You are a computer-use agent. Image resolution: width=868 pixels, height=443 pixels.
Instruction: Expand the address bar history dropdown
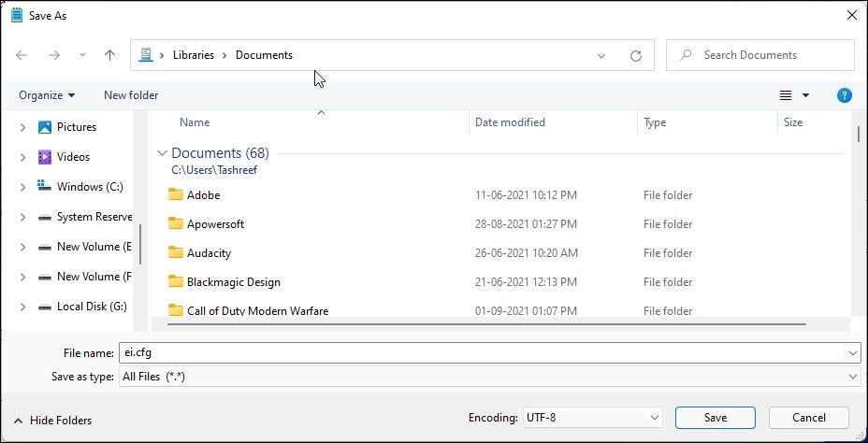(601, 56)
